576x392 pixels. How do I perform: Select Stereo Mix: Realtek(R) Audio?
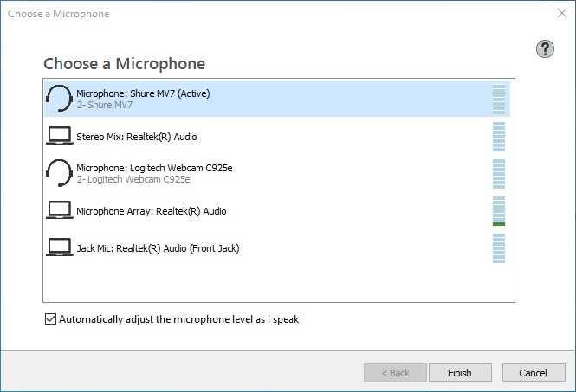point(277,137)
